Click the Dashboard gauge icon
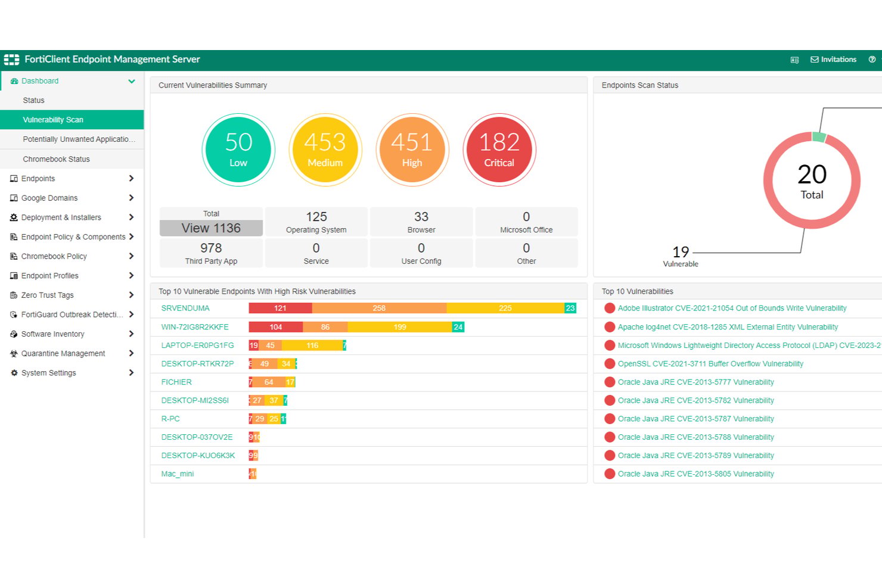This screenshot has height=588, width=882. click(x=14, y=81)
